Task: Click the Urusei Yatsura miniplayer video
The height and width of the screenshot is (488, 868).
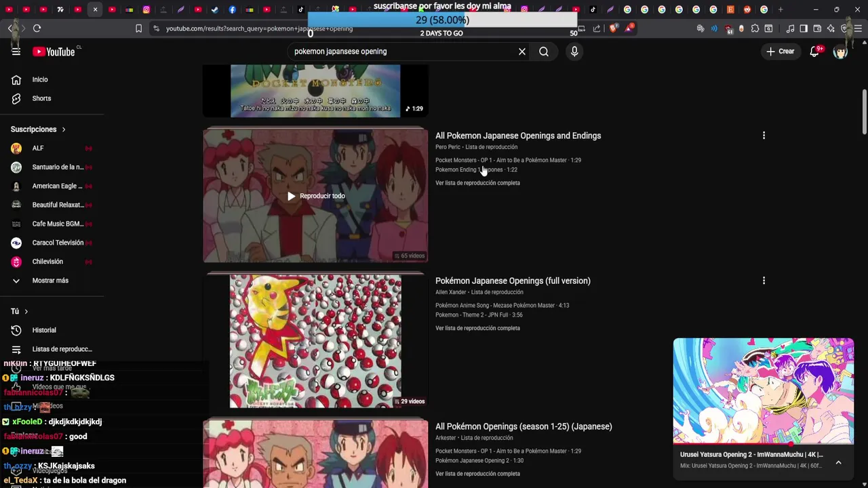Action: click(x=764, y=391)
